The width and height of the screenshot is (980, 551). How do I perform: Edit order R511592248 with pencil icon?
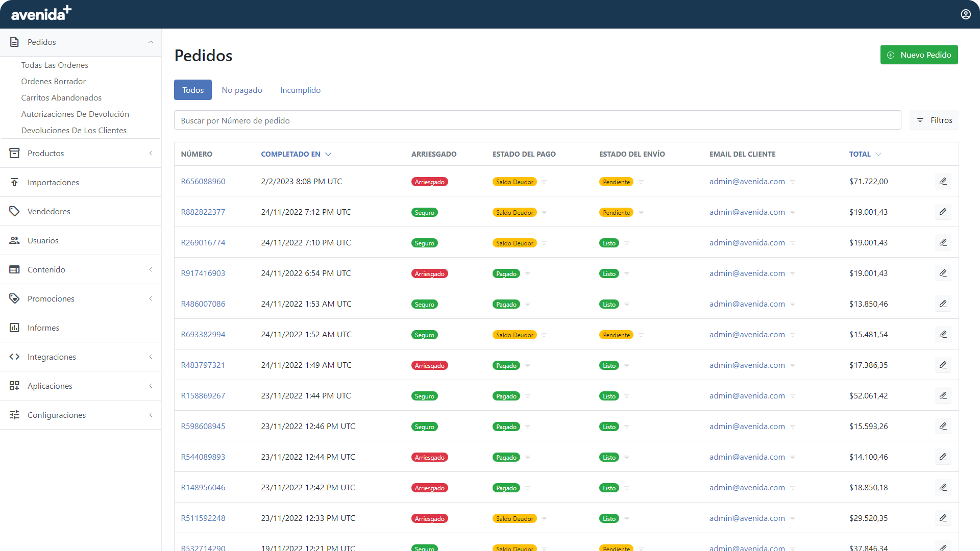click(943, 518)
